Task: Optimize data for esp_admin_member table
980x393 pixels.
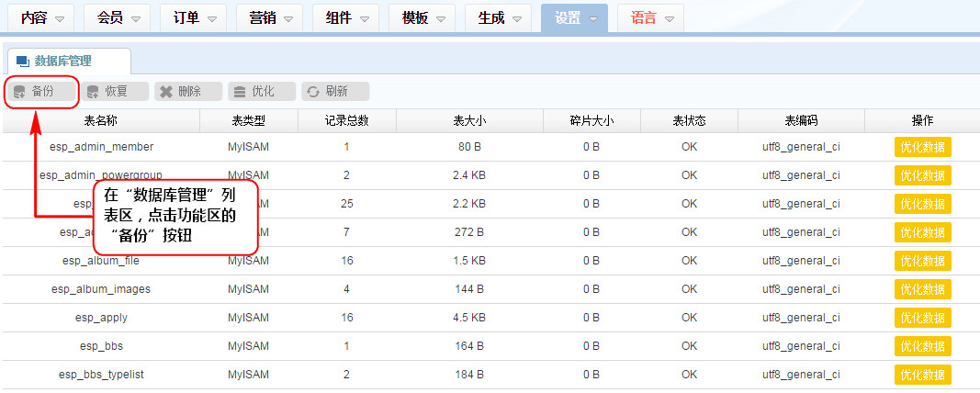Action: (x=922, y=147)
